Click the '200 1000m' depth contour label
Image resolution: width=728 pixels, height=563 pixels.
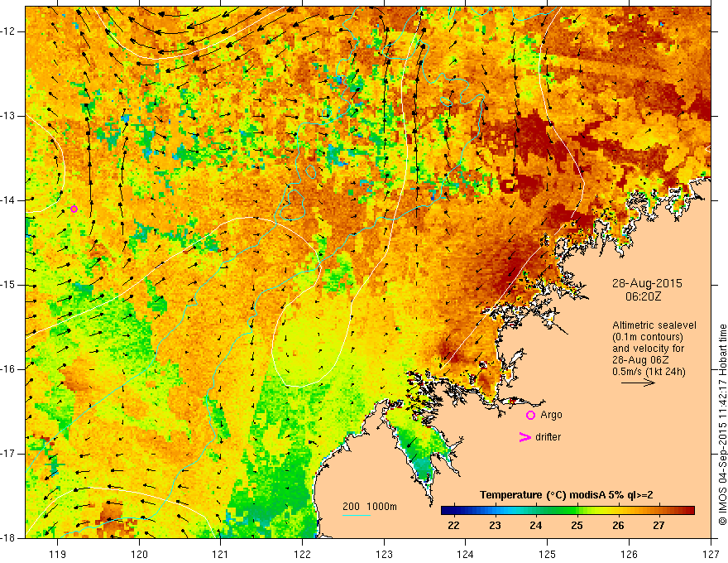(x=370, y=507)
